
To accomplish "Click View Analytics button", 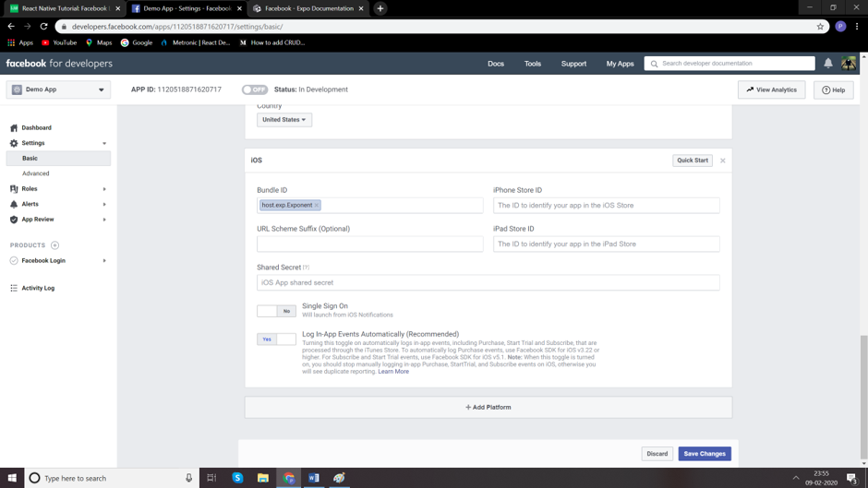I will [x=771, y=89].
